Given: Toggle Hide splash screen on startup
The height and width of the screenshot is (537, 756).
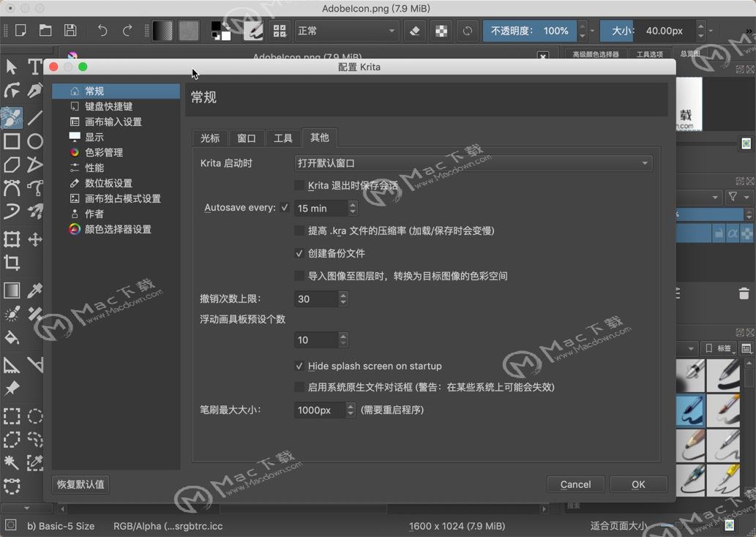Looking at the screenshot, I should point(299,367).
